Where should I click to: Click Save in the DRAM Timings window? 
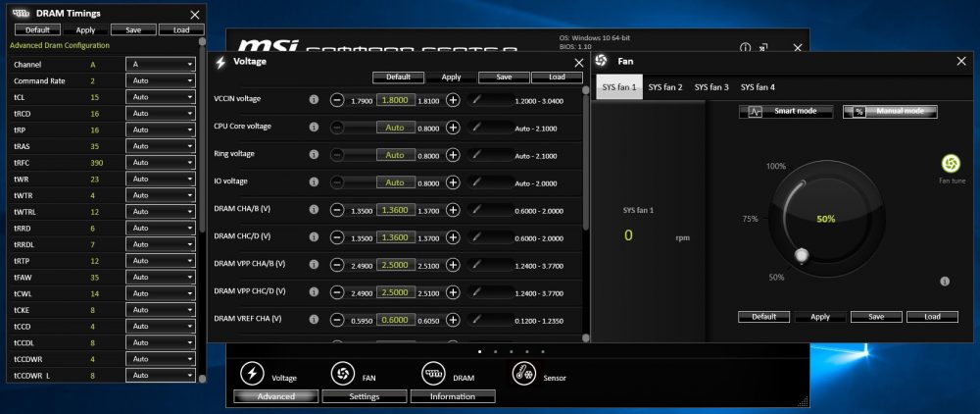133,29
